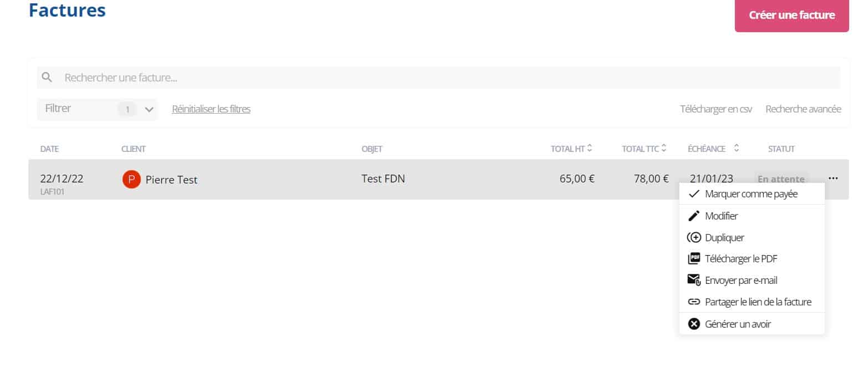The image size is (868, 392).
Task: Click the envelope e-mail icon
Action: (x=694, y=280)
